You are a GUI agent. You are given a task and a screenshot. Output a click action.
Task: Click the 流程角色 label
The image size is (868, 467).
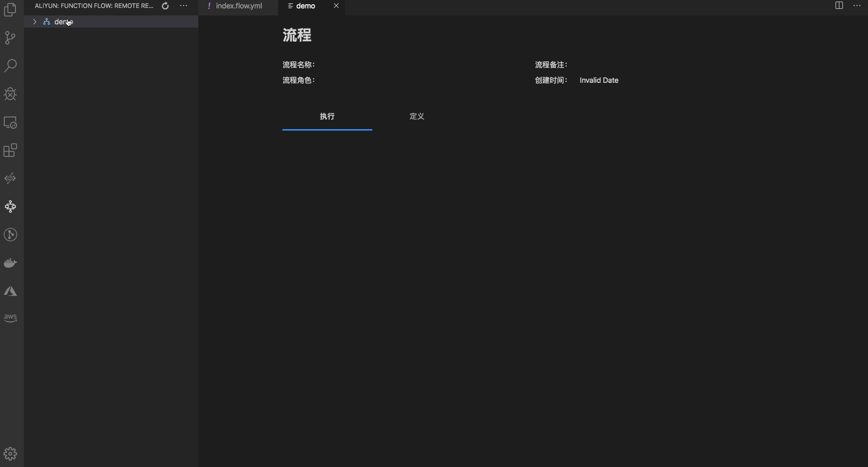(x=299, y=80)
